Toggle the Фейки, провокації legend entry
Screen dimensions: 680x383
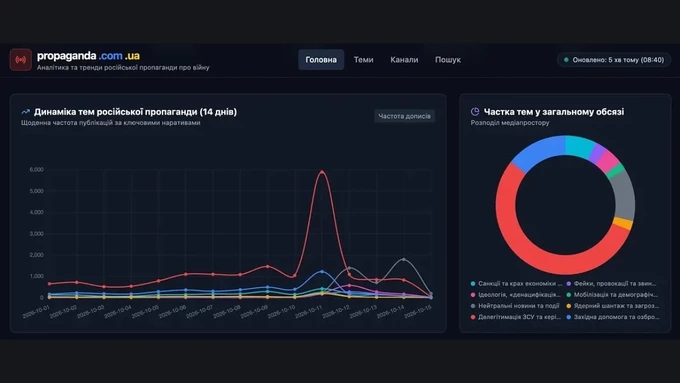[x=611, y=284]
